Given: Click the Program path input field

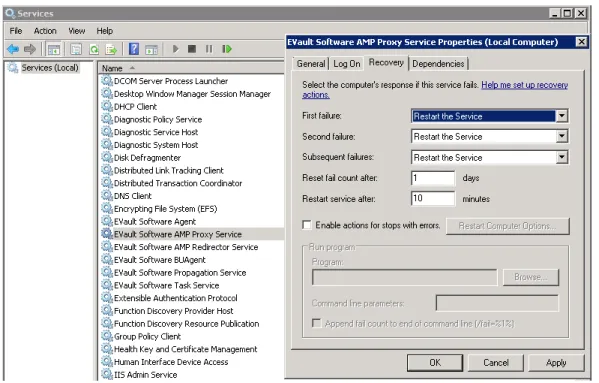Looking at the screenshot, I should [x=405, y=277].
